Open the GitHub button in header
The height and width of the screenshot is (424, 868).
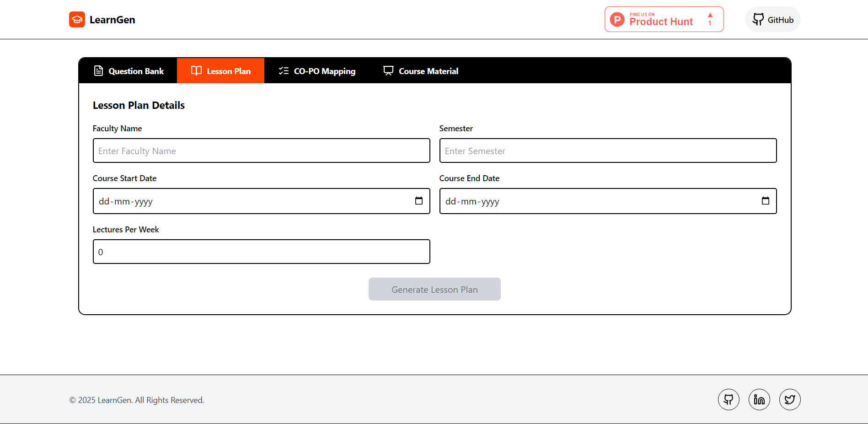point(773,19)
